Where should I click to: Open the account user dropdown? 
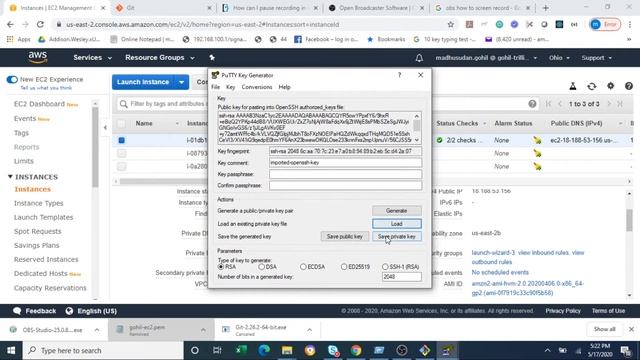pyautogui.click(x=486, y=58)
